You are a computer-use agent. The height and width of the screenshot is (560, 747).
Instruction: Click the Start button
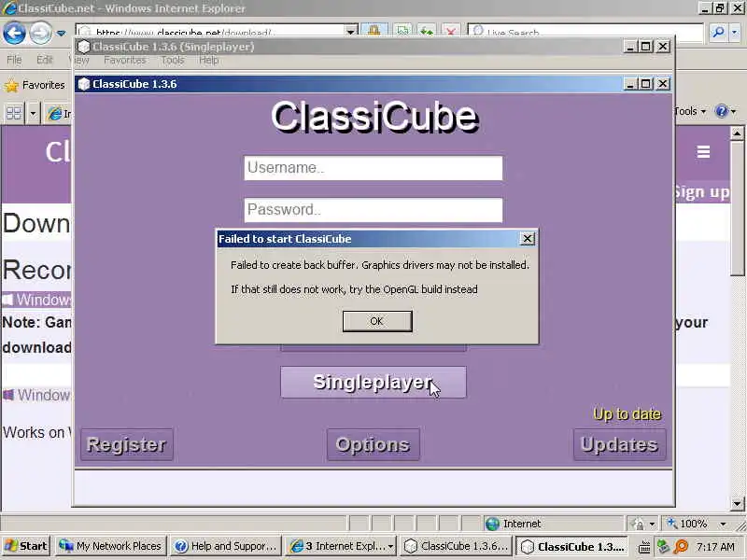tap(25, 546)
